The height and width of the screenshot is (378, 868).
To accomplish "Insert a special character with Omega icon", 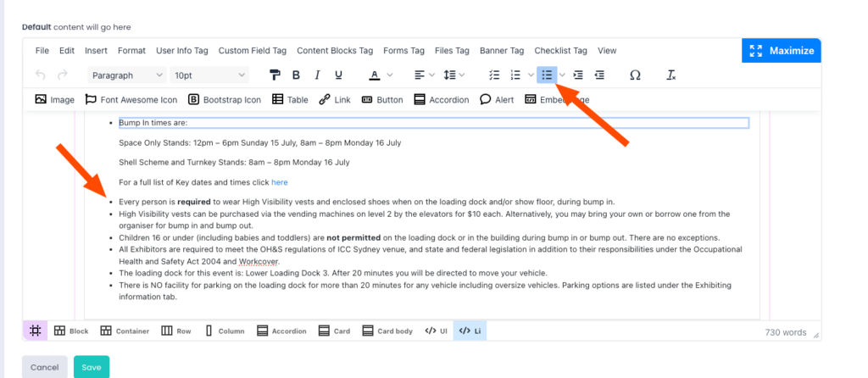I will pyautogui.click(x=635, y=75).
